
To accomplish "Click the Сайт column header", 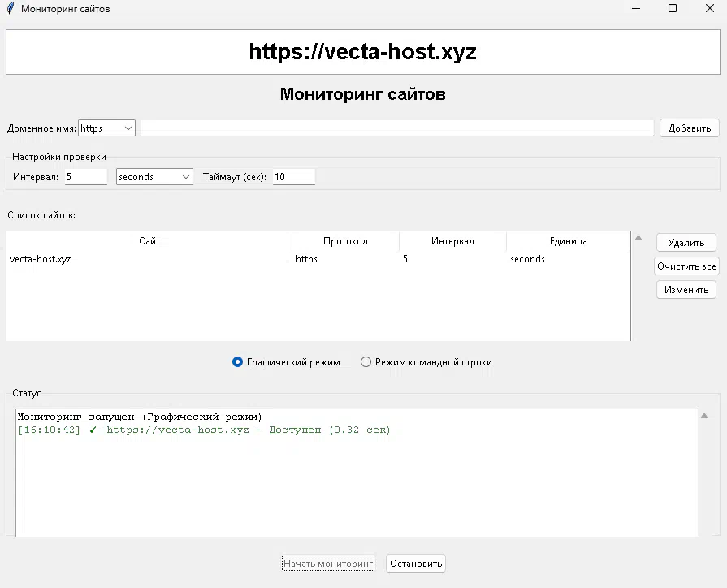I will pos(149,241).
